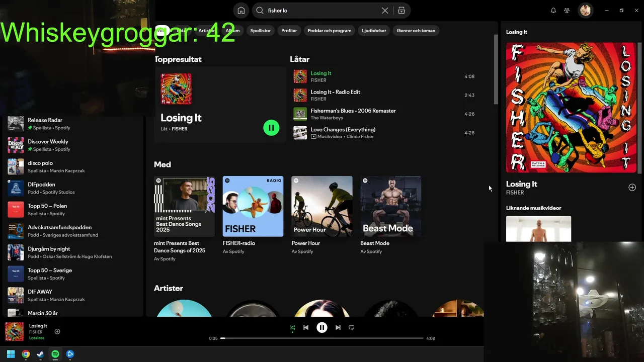Pause via green button on Losing It card
The width and height of the screenshot is (644, 362).
[x=271, y=128]
